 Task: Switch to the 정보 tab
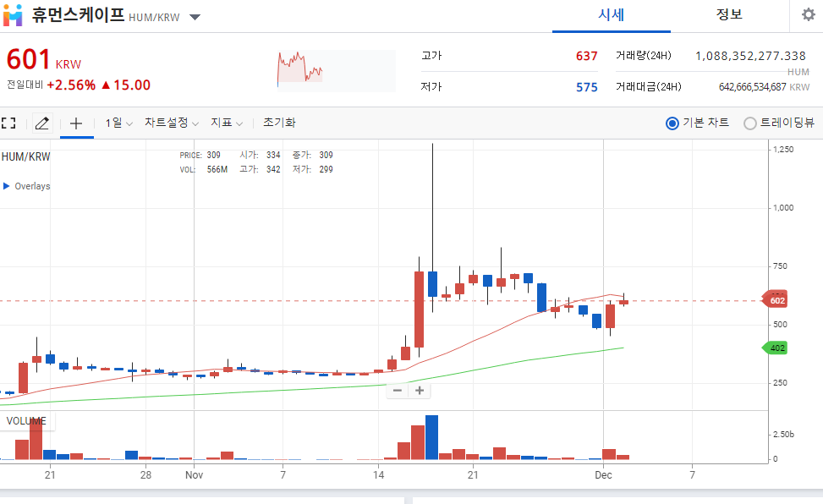click(729, 15)
